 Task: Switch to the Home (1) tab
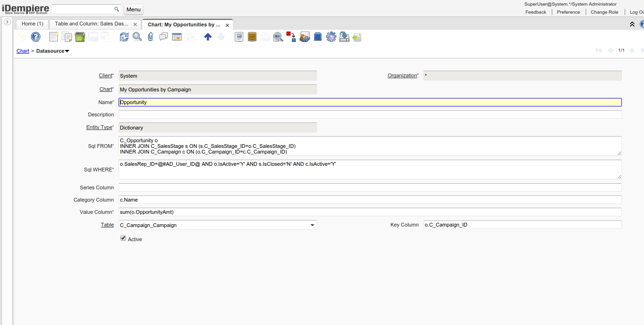coord(32,24)
